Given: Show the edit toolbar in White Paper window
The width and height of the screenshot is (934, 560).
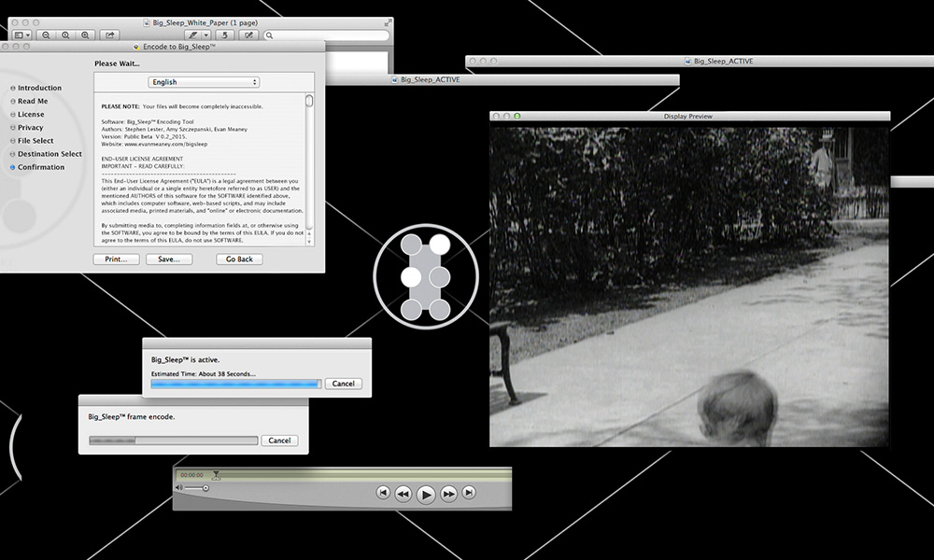Looking at the screenshot, I should tap(248, 35).
